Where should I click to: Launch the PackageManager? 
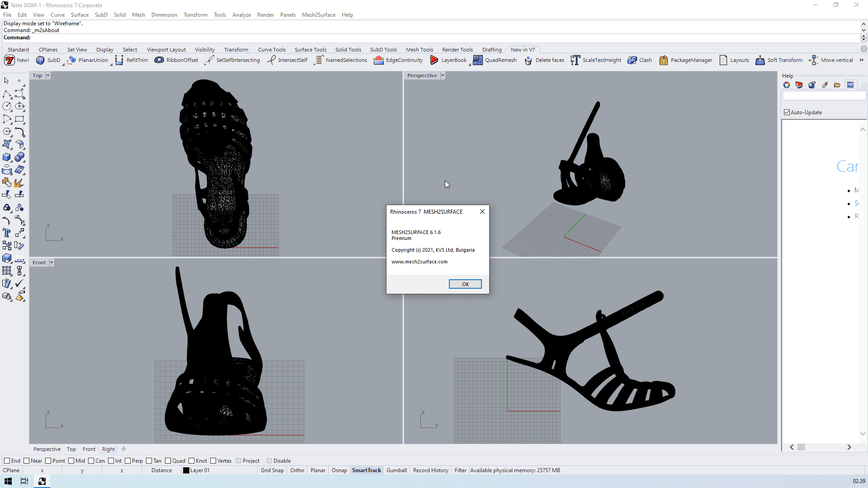pos(685,60)
